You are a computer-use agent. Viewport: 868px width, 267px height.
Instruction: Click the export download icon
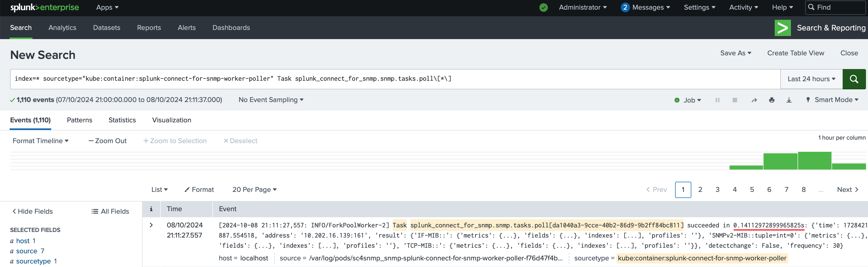click(x=789, y=100)
